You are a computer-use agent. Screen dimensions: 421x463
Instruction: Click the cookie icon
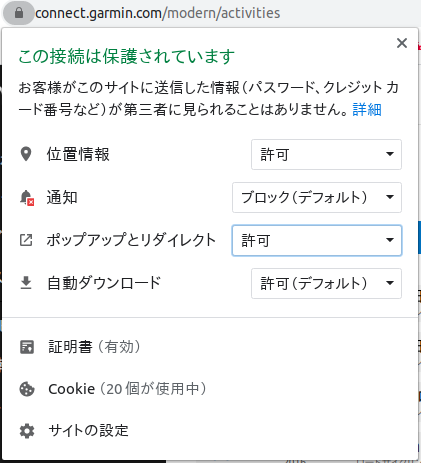coord(27,389)
